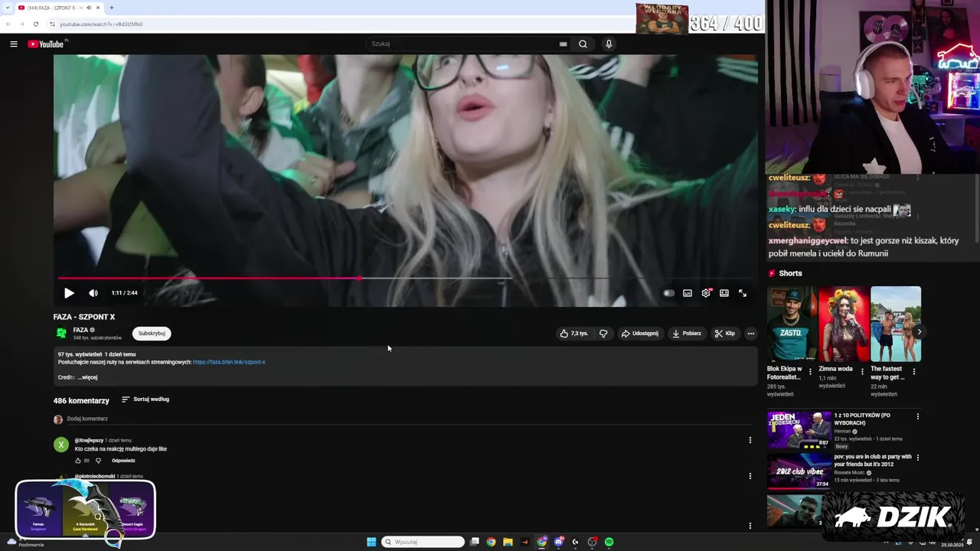The image size is (980, 551).
Task: Dislike the @Xnajlepszy comment
Action: click(x=98, y=461)
